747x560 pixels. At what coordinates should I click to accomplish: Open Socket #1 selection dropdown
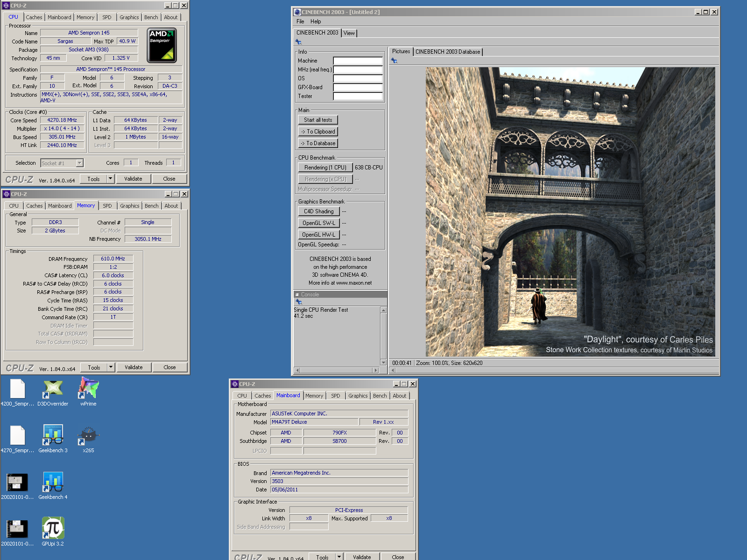tap(79, 163)
